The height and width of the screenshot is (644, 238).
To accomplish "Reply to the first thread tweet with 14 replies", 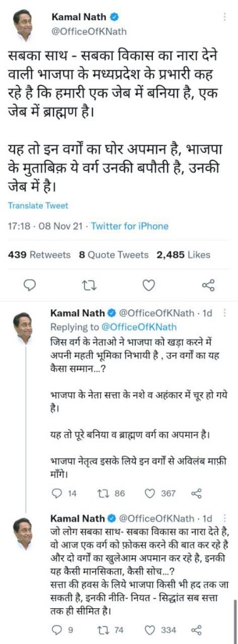I will coord(64,493).
